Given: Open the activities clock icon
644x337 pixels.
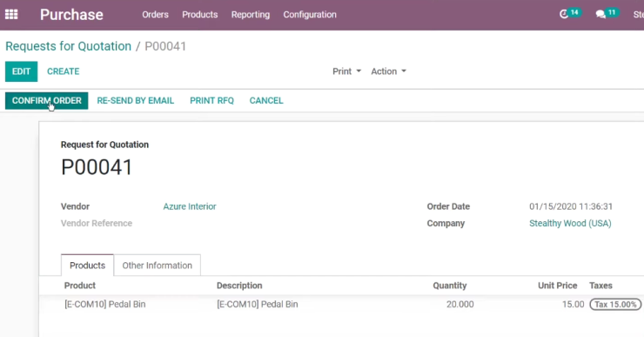Looking at the screenshot, I should tap(564, 15).
